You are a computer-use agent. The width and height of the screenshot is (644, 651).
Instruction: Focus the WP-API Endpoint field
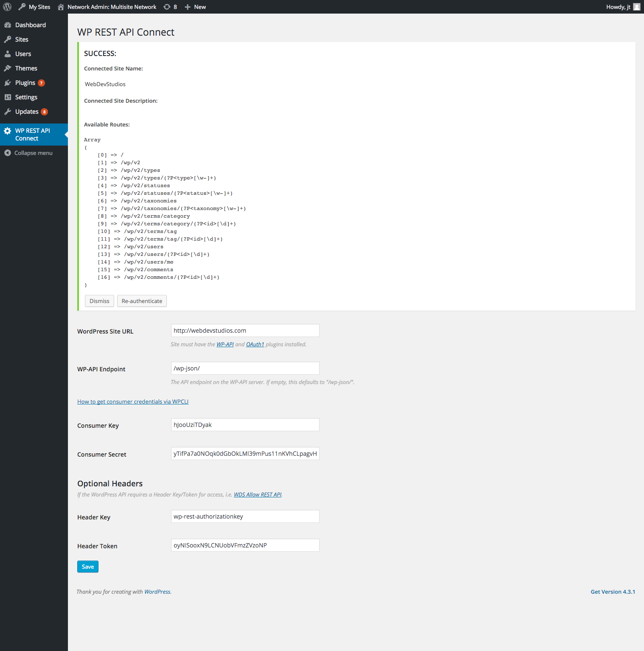point(245,368)
